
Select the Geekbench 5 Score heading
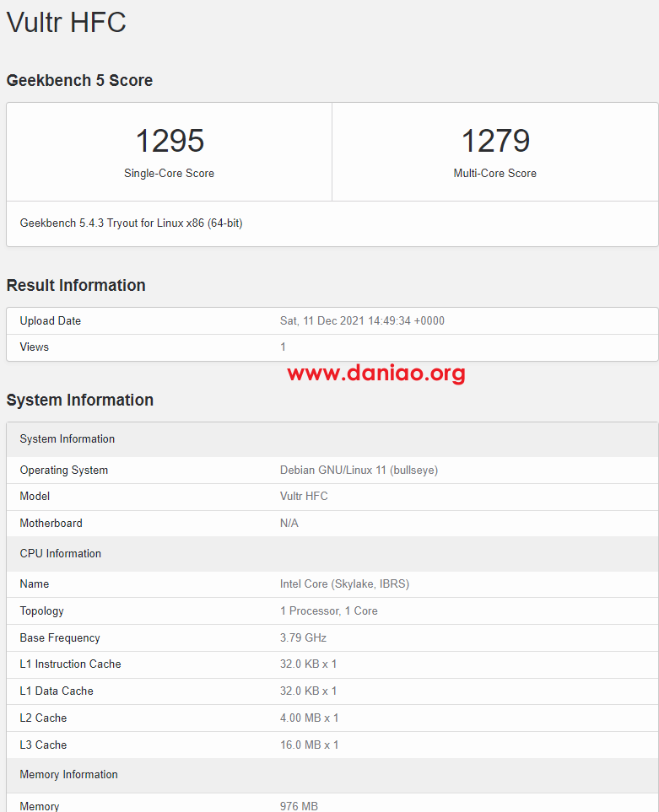point(79,80)
